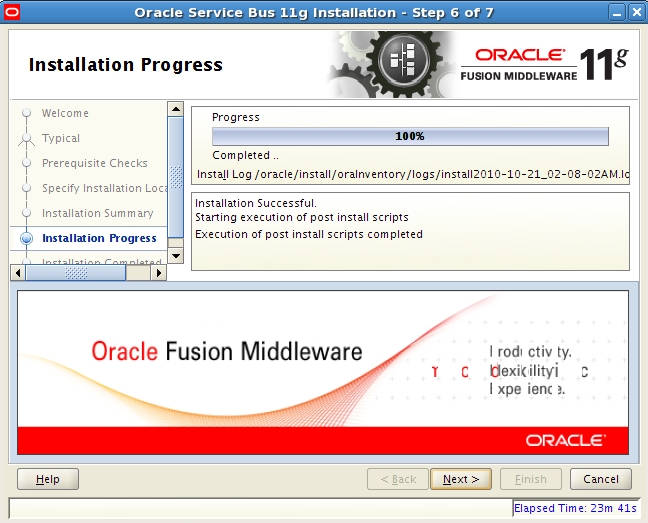Click the Oracle Fusion Middleware 11g logo
The height and width of the screenshot is (523, 648).
pyautogui.click(x=544, y=65)
